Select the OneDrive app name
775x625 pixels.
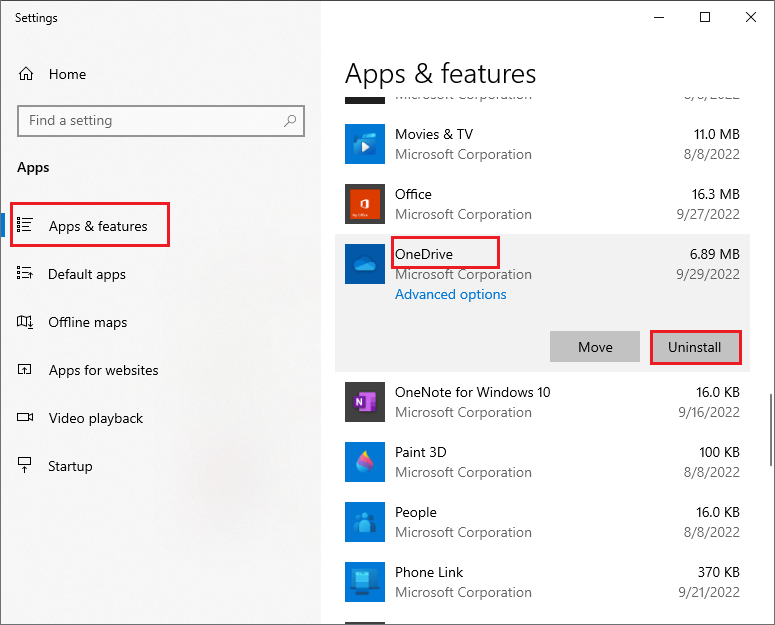click(x=424, y=254)
